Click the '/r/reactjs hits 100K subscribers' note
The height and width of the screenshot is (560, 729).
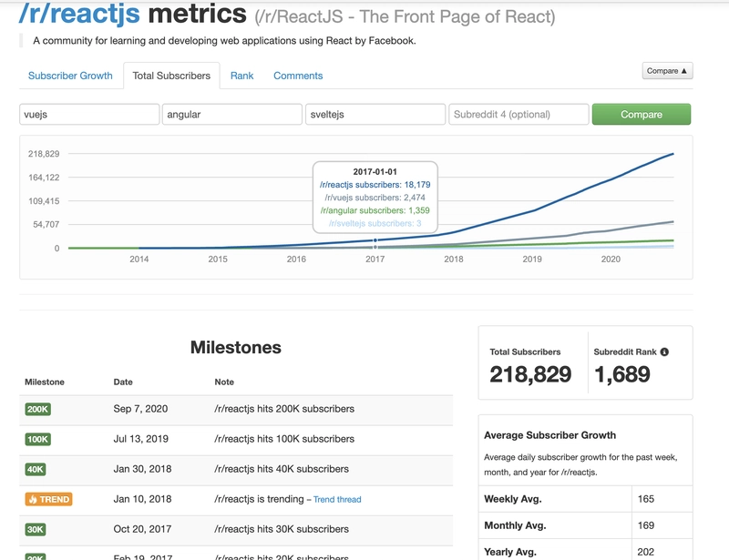pyautogui.click(x=284, y=439)
